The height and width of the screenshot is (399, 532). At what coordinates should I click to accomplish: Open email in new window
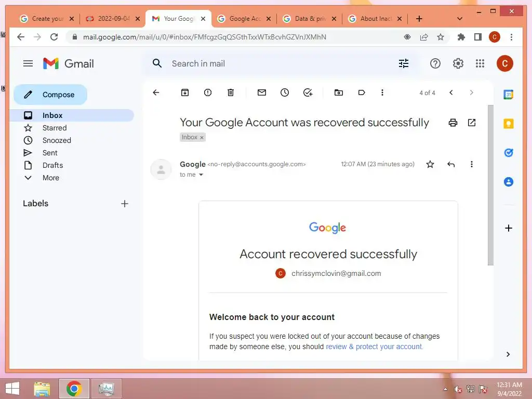point(472,123)
